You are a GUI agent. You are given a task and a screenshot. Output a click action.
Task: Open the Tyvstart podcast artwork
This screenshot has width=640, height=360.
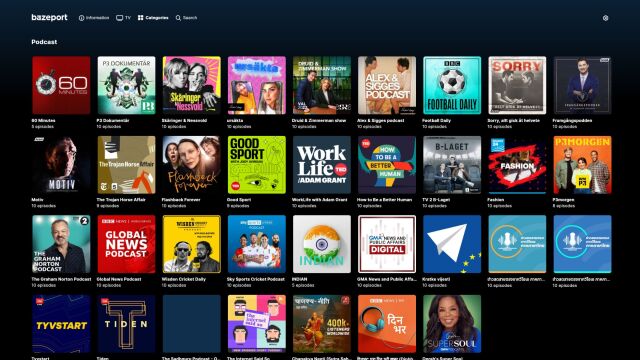pyautogui.click(x=61, y=324)
